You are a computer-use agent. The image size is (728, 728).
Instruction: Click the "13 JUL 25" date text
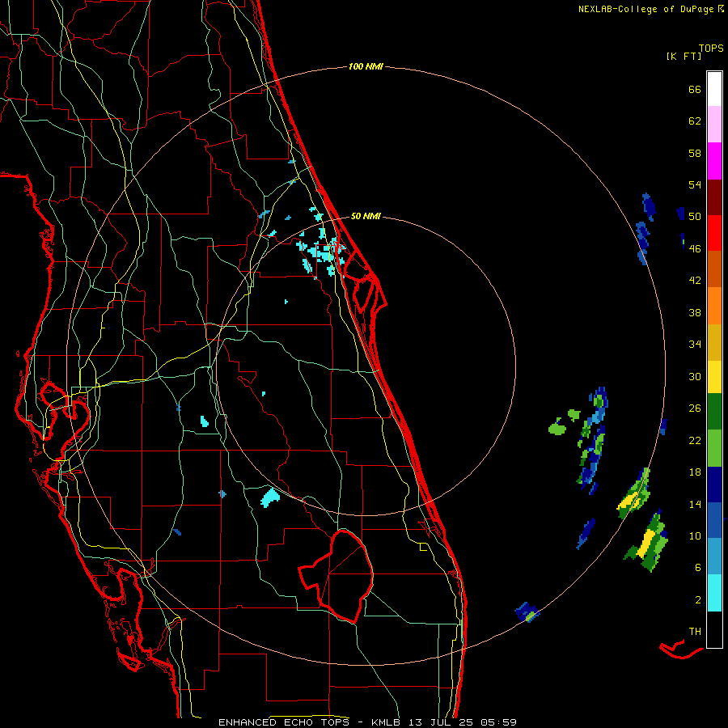[x=442, y=722]
